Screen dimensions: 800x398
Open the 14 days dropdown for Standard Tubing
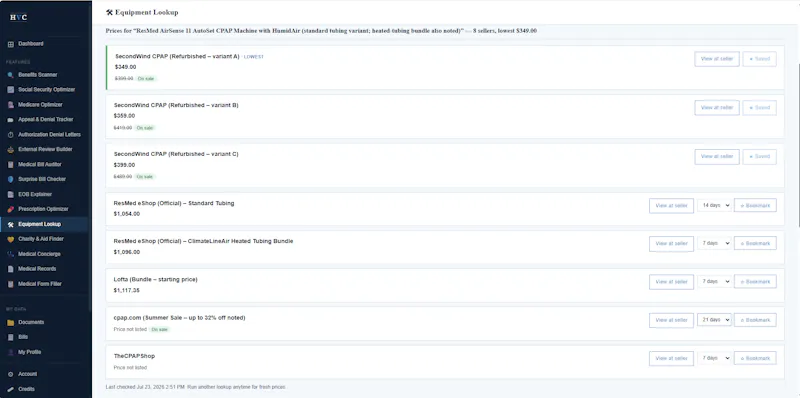coord(714,205)
